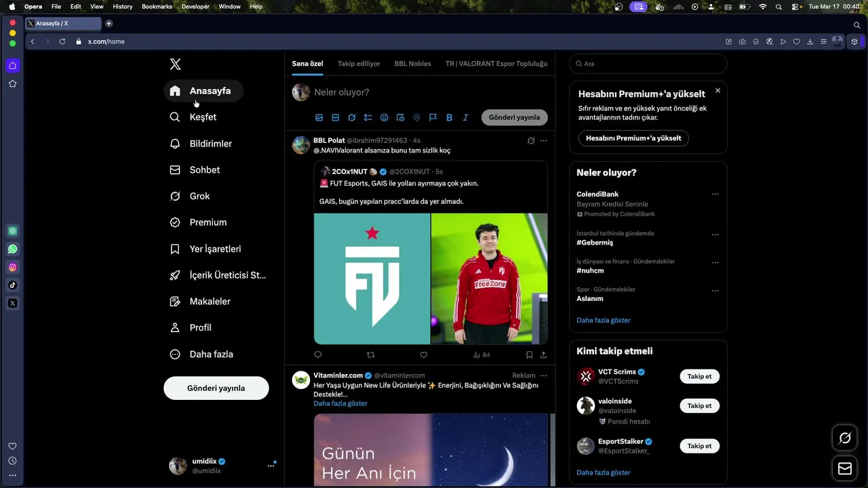Switch to the Sana özel tab
868x488 pixels.
[307, 64]
